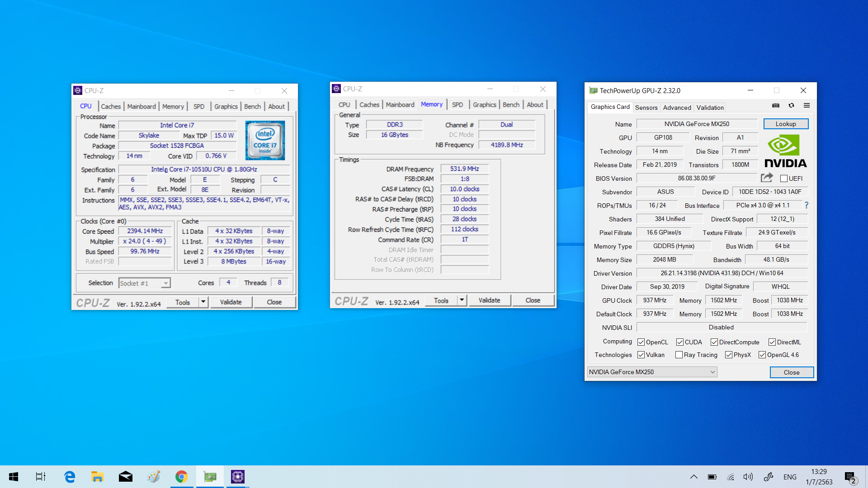The width and height of the screenshot is (868, 488).
Task: Click the NVIDIA logo in GPU-Z
Action: point(785,151)
